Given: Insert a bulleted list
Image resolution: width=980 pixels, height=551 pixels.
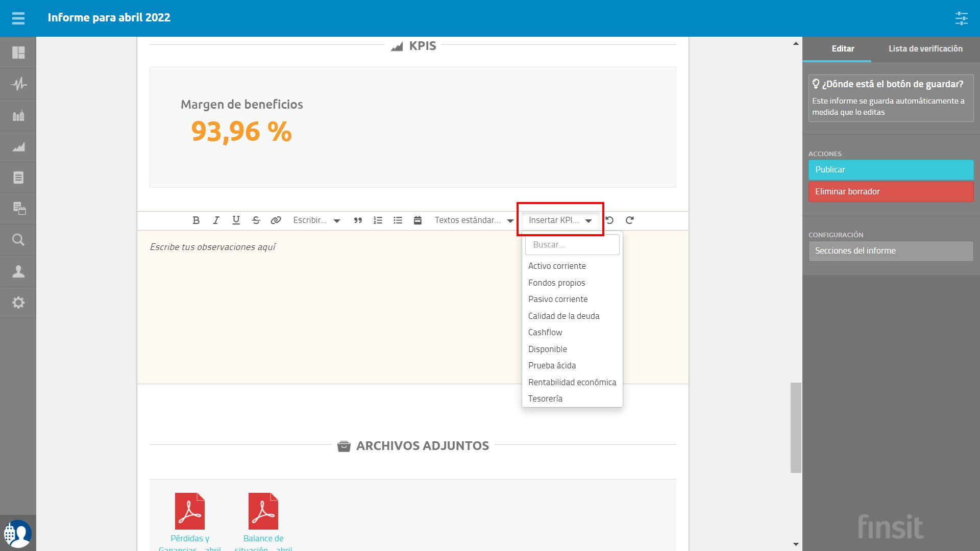Looking at the screenshot, I should click(398, 220).
